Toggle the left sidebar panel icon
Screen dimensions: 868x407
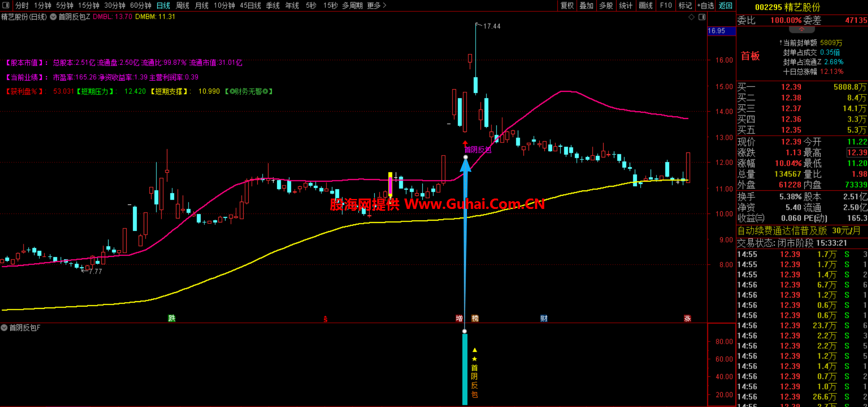point(6,5)
